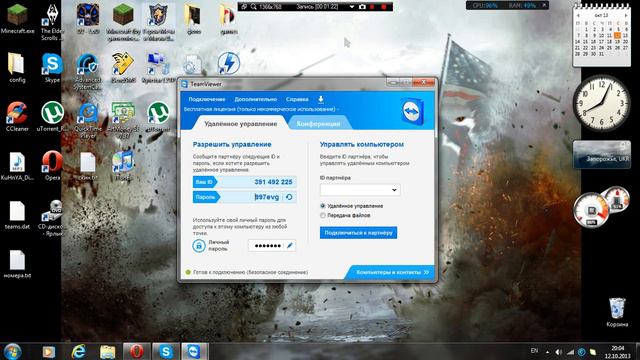Open the Справка menu
The image size is (640, 360).
297,99
